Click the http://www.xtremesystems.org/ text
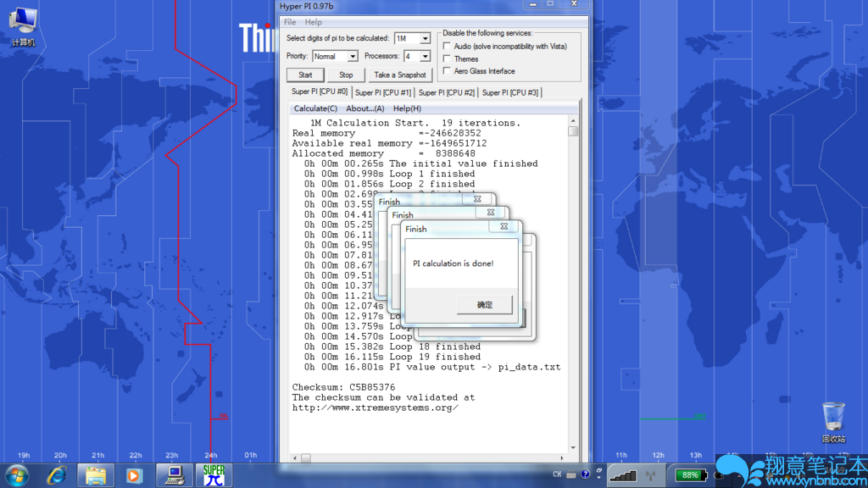Viewport: 868px width, 488px height. (x=376, y=408)
